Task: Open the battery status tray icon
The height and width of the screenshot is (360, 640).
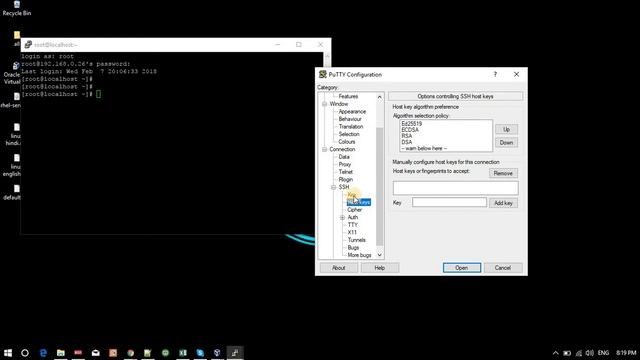Action: coord(567,353)
